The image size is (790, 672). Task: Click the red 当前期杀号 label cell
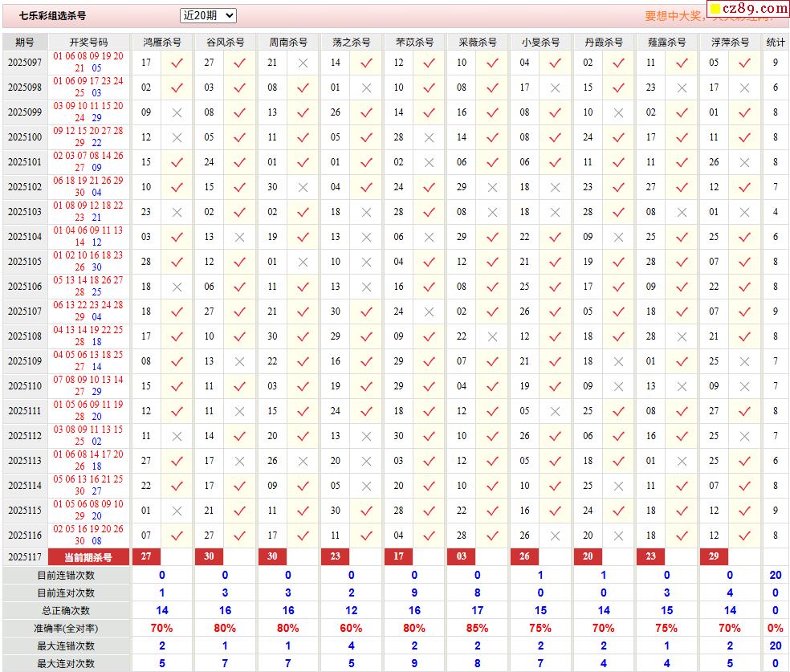click(88, 557)
